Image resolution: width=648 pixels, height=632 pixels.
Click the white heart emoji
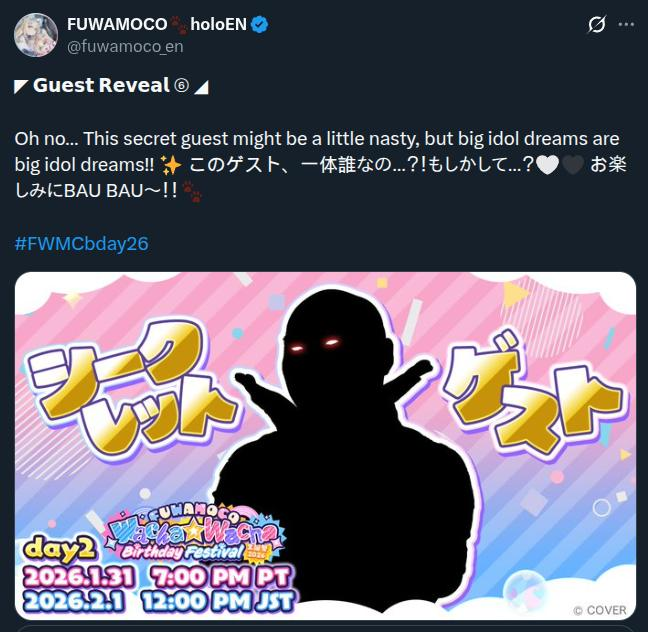coord(548,165)
